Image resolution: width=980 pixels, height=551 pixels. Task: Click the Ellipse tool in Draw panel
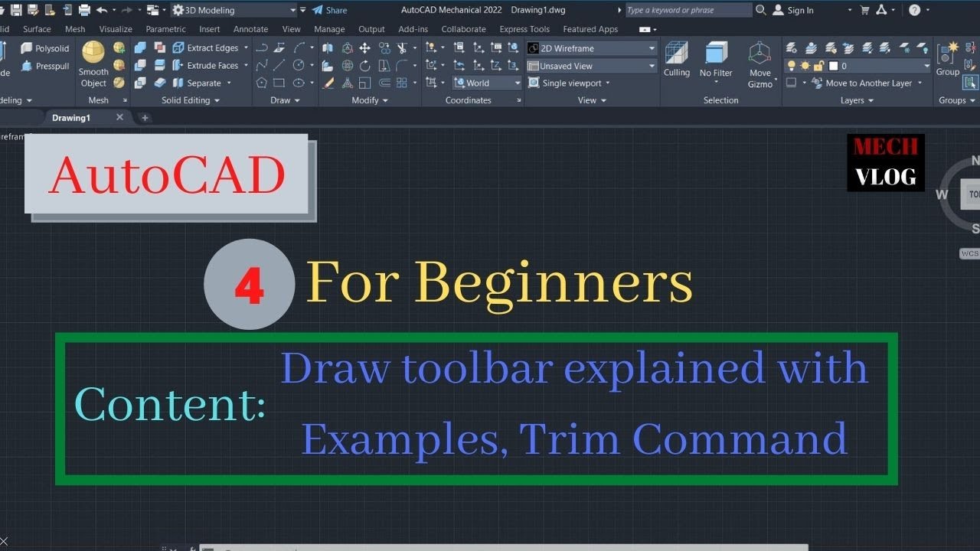coord(299,83)
